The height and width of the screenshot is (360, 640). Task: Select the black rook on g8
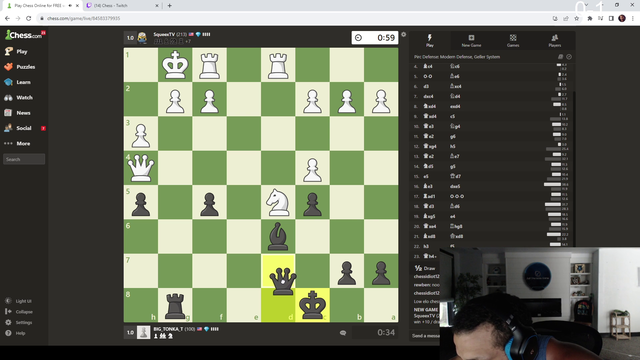point(175,305)
